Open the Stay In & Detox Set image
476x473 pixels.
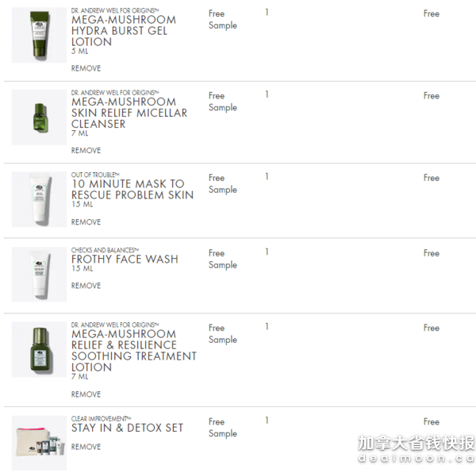(x=39, y=443)
